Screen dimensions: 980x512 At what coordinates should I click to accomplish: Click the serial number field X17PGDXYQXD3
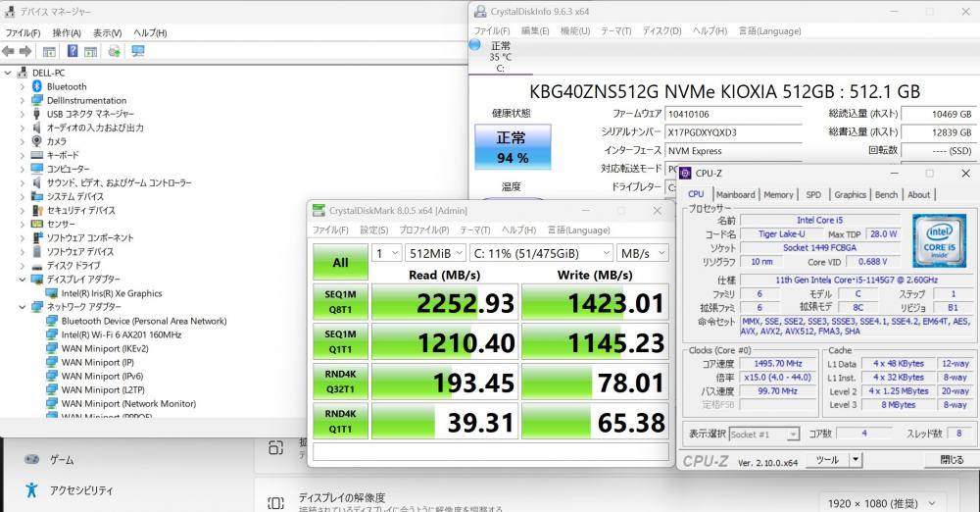pos(734,132)
